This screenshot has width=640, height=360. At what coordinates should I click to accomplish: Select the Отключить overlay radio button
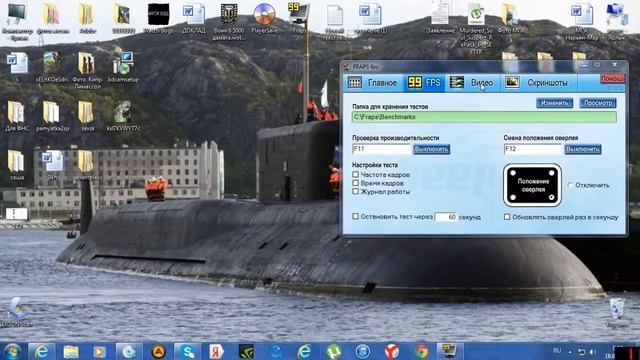tap(571, 185)
